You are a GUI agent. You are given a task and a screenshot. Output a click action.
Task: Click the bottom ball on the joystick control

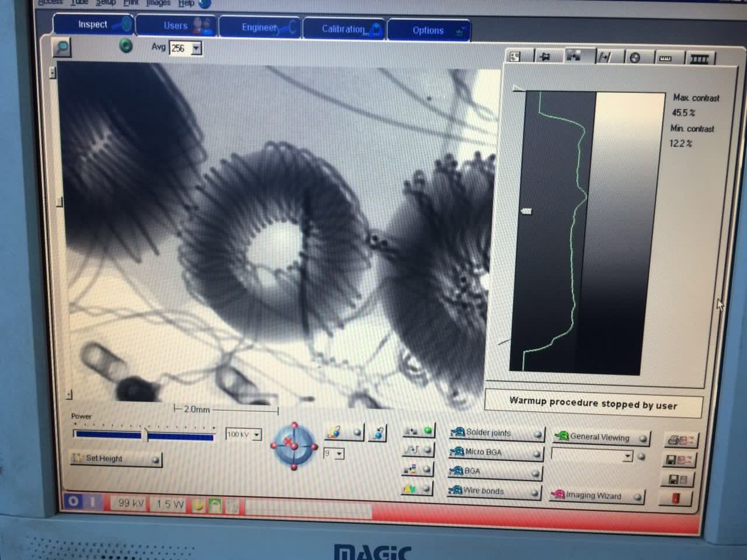294,467
